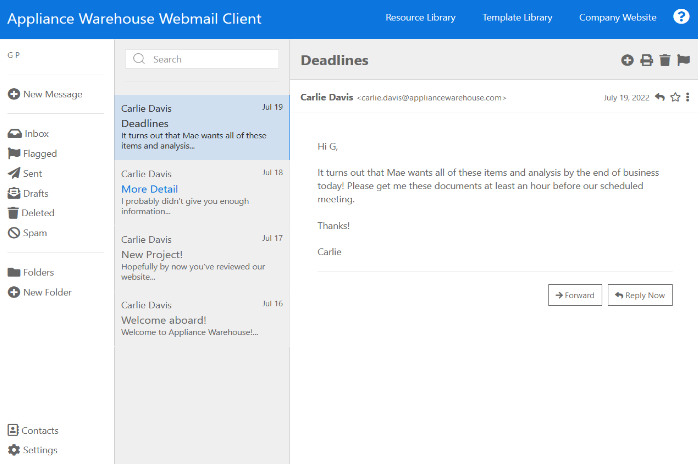The width and height of the screenshot is (698, 464).
Task: Click the Deleted trash icon in sidebar
Action: tap(13, 213)
